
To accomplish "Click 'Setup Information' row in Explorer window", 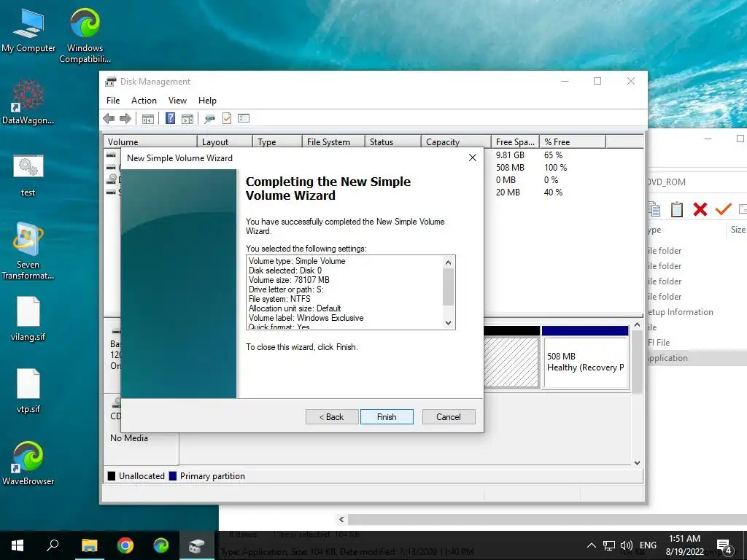I will coord(681,312).
